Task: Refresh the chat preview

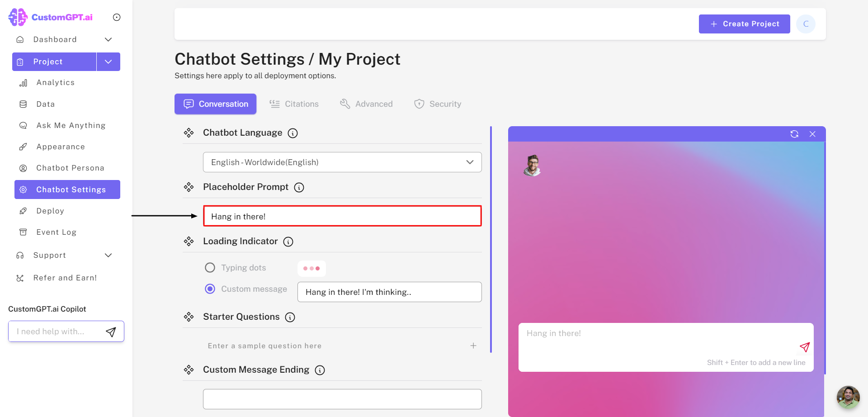Action: pyautogui.click(x=794, y=134)
